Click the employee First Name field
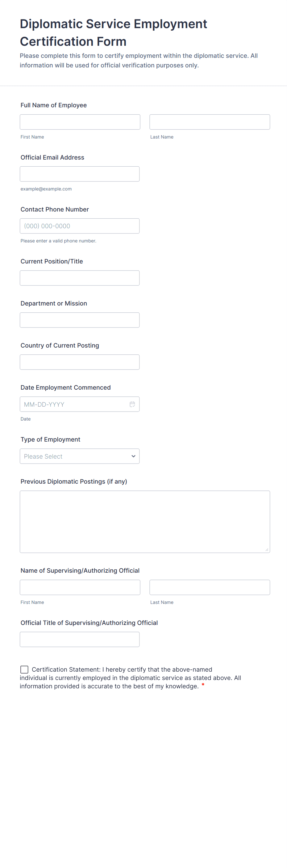This screenshot has height=868, width=287. coord(80,122)
